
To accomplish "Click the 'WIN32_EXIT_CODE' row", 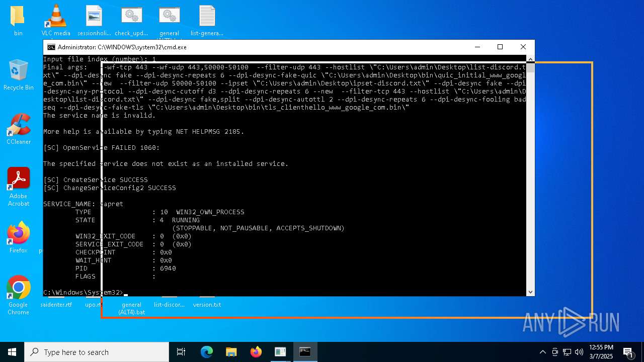I will click(133, 236).
